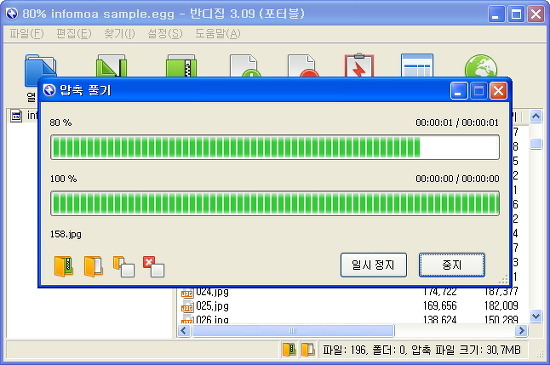Open the 찾기(I) menu
The width and height of the screenshot is (550, 365).
point(119,34)
